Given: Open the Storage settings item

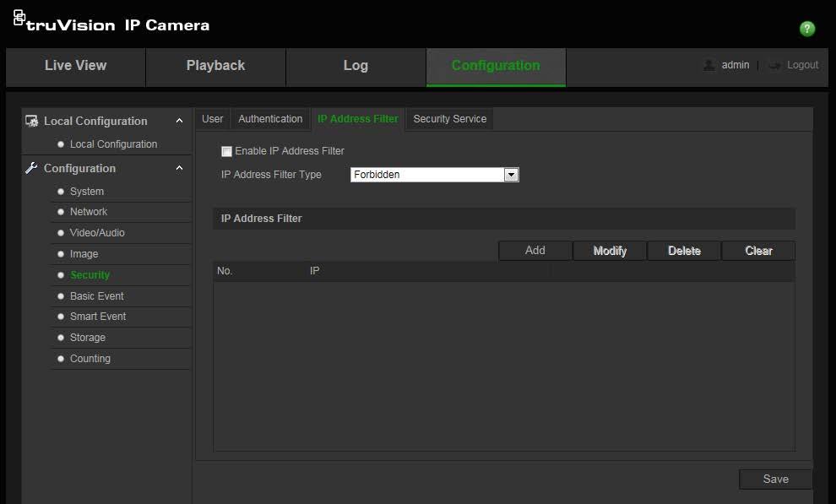Looking at the screenshot, I should point(88,338).
